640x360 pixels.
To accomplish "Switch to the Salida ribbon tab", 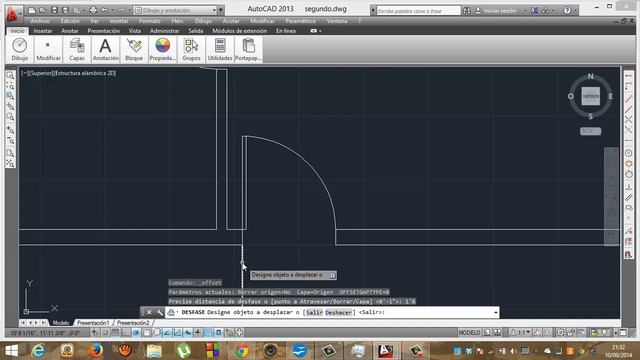I will coord(196,31).
